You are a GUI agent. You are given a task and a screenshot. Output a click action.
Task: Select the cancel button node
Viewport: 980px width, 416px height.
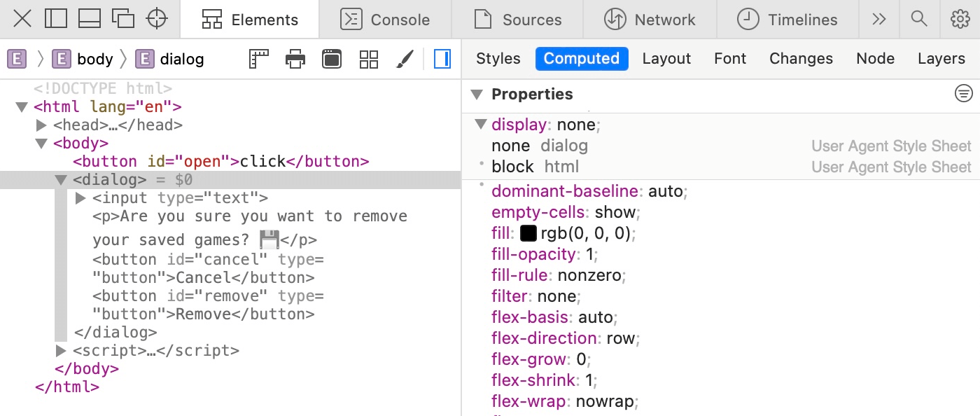coord(209,268)
